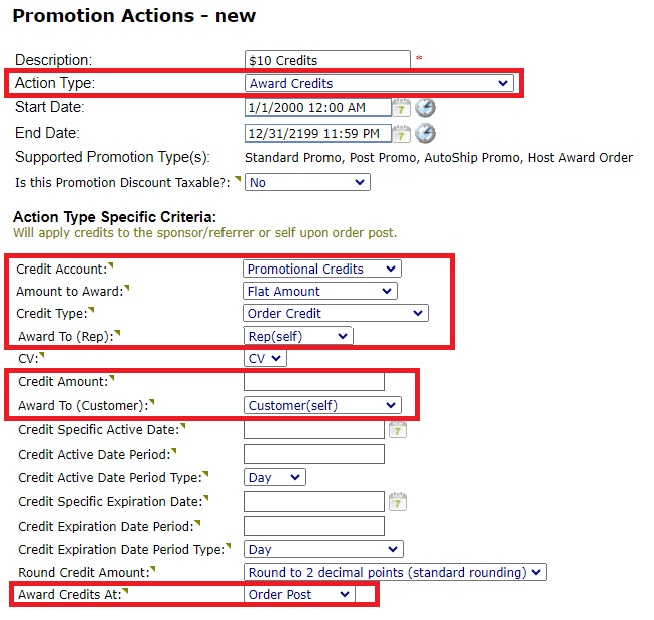Open the Start Date clock time picker

pyautogui.click(x=425, y=108)
